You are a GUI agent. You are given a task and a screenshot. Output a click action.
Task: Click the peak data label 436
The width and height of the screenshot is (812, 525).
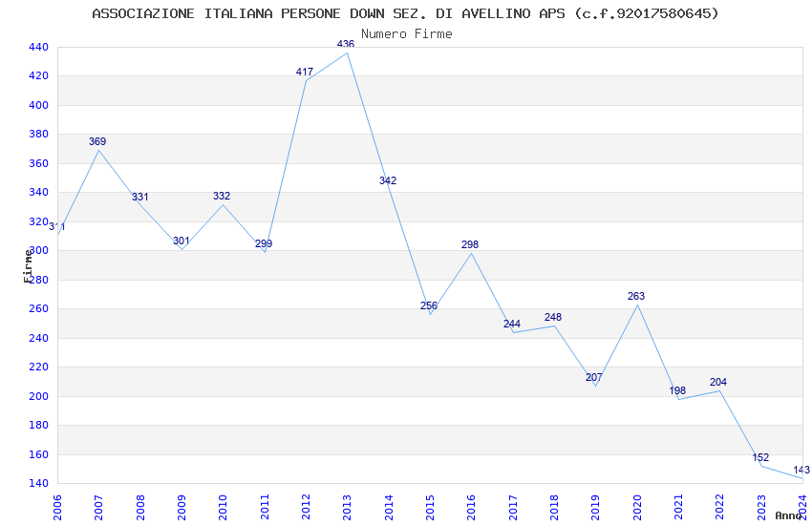pyautogui.click(x=346, y=44)
